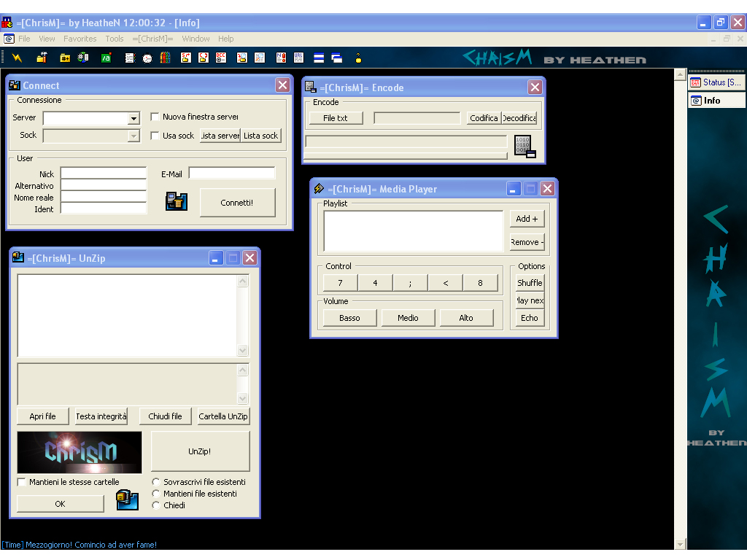Expand the Server dropdown list

[x=133, y=118]
